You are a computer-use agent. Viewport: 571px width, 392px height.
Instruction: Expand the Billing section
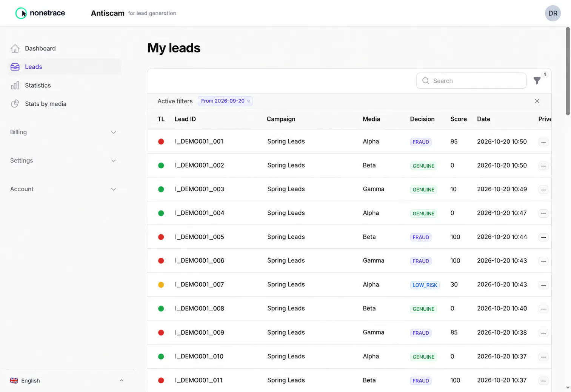click(x=63, y=132)
